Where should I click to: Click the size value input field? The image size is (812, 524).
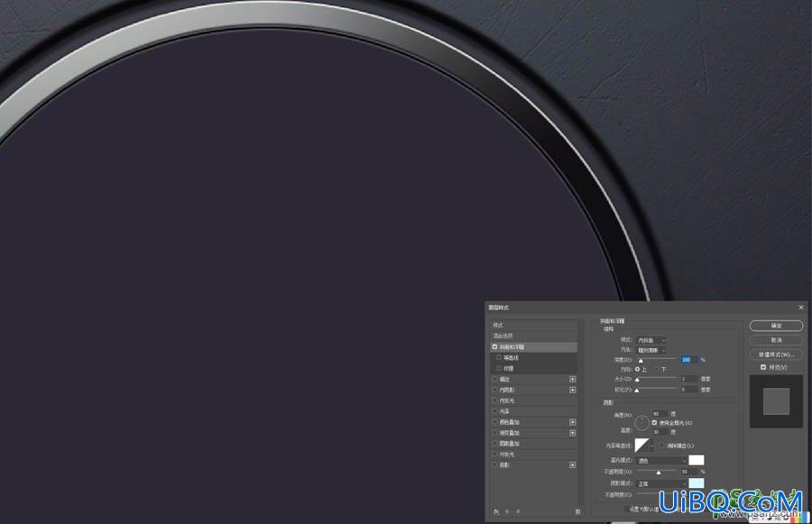click(x=689, y=379)
